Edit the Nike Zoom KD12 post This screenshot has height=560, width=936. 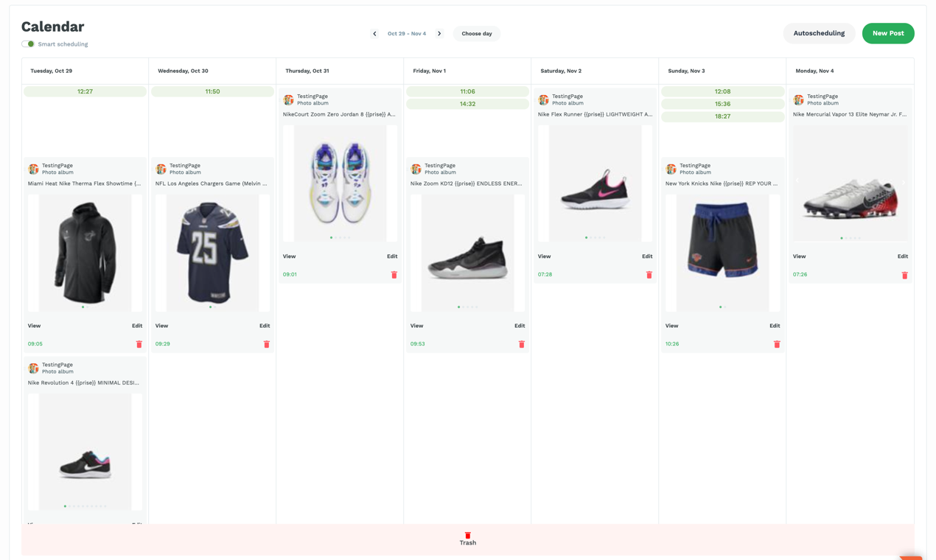tap(520, 326)
